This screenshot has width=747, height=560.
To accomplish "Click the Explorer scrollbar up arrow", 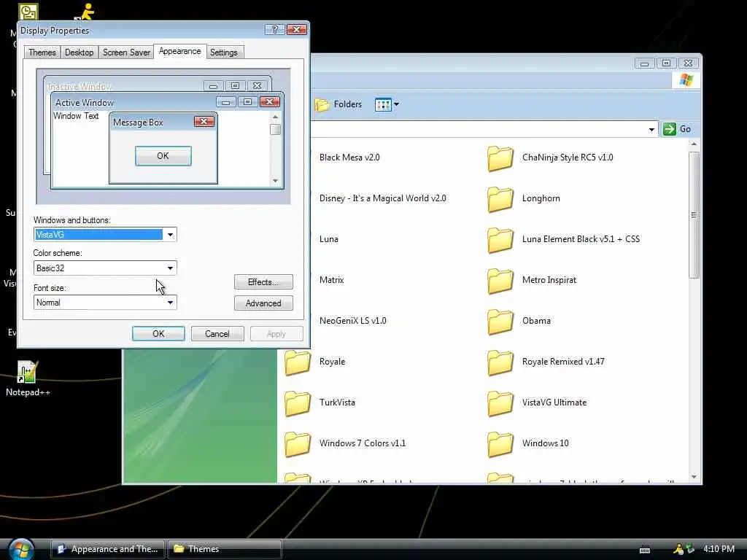I will (x=694, y=144).
